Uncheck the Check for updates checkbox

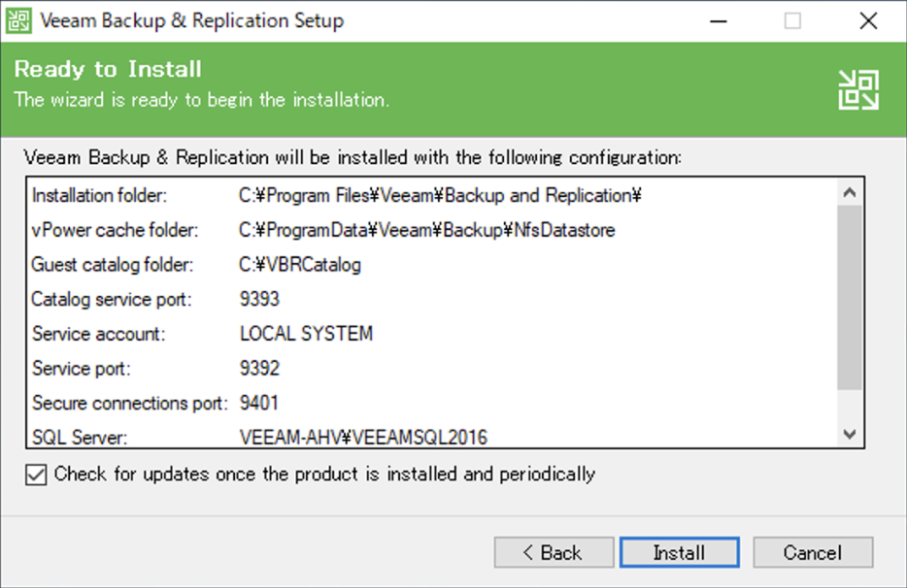point(36,475)
